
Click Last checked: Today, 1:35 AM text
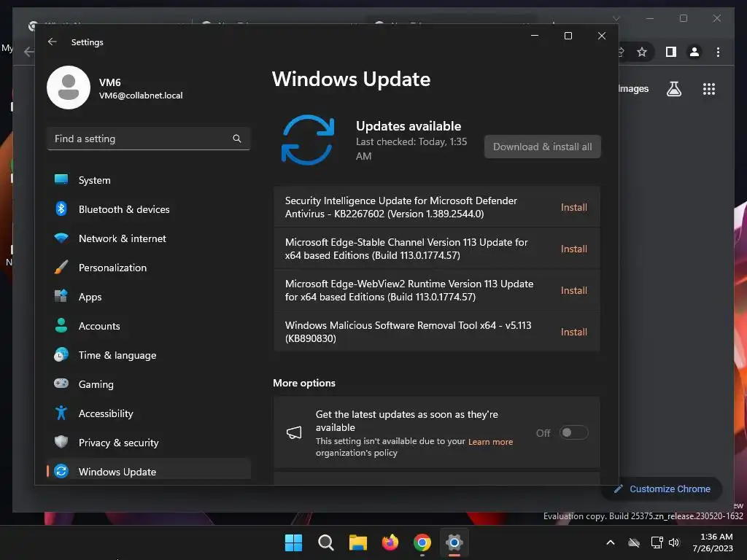tap(411, 149)
